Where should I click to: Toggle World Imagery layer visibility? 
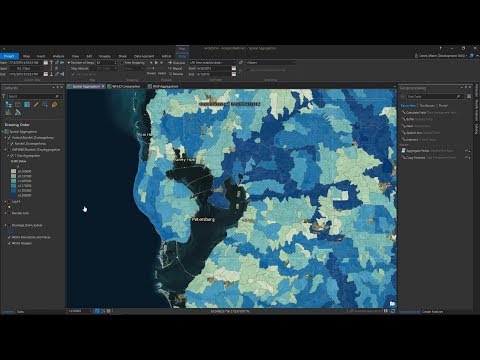click(9, 243)
